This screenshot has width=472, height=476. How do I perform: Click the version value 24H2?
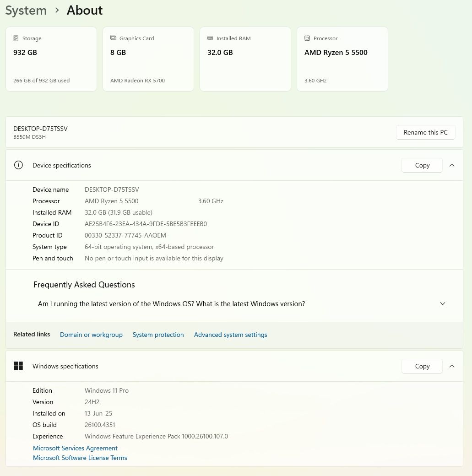point(92,402)
